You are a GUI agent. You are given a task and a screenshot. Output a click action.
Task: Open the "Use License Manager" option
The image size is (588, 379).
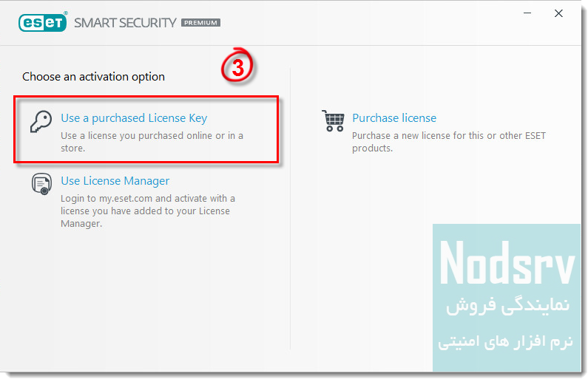[115, 181]
